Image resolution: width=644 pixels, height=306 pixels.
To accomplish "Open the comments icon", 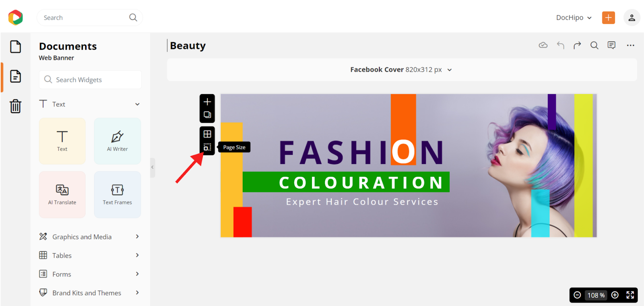I will [611, 45].
